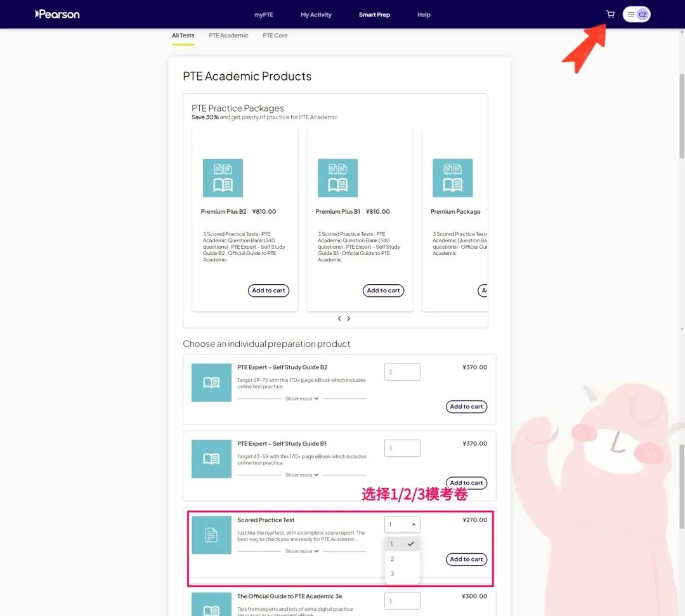Go to next package carousel arrow
The width and height of the screenshot is (685, 616).
[349, 318]
